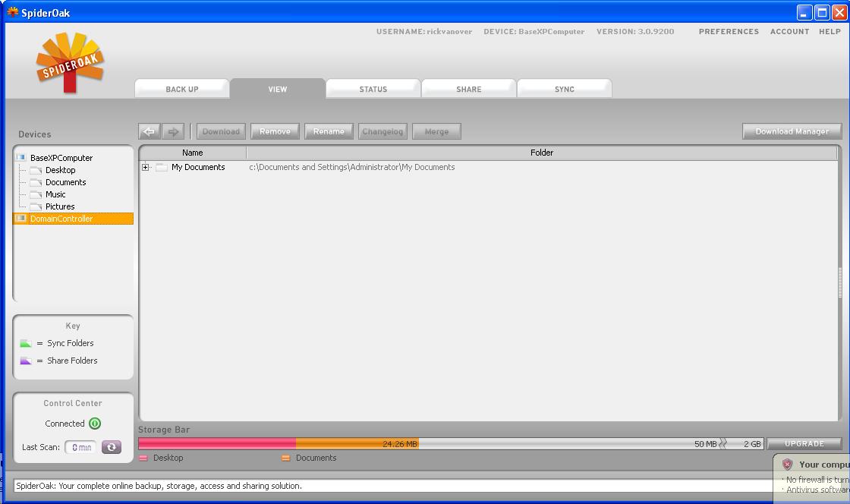This screenshot has height=504, width=850.
Task: Click the DEVICE: BaseXPComputer text
Action: click(534, 31)
